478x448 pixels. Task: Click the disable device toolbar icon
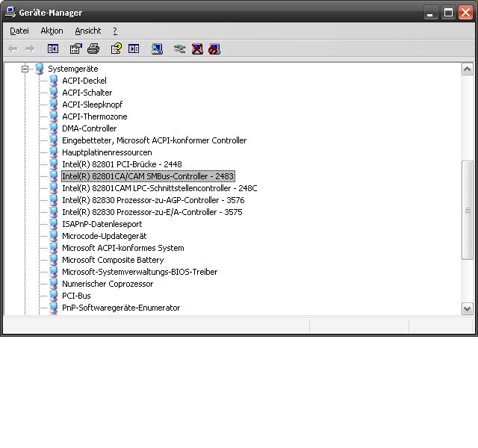click(214, 49)
